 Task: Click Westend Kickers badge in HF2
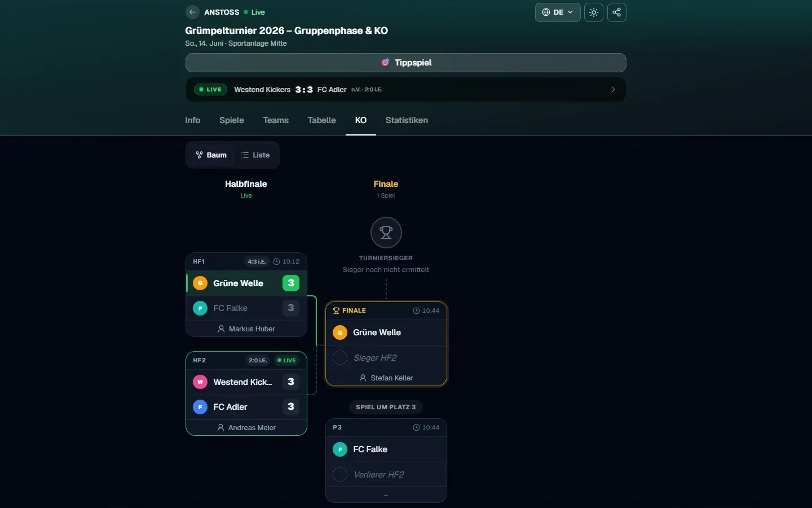200,382
